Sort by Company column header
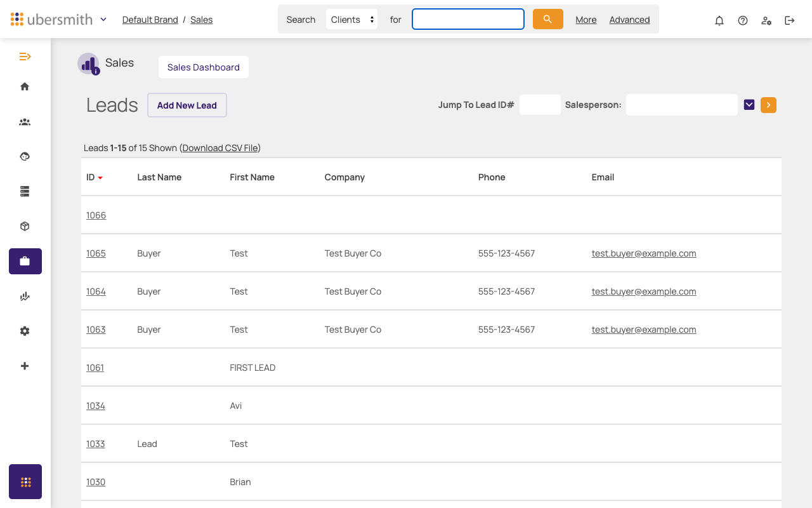Viewport: 812px width, 508px height. pos(344,177)
